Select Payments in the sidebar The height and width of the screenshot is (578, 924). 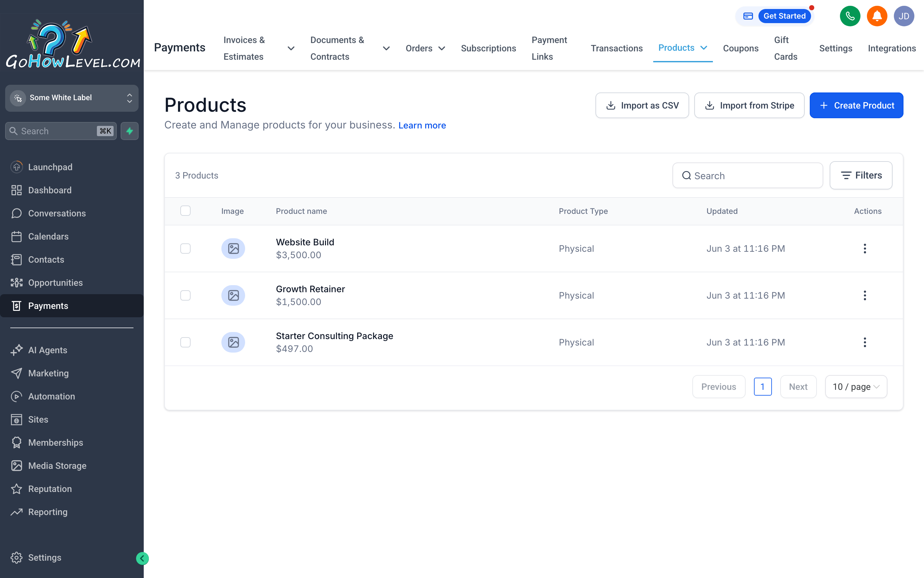[x=72, y=306]
